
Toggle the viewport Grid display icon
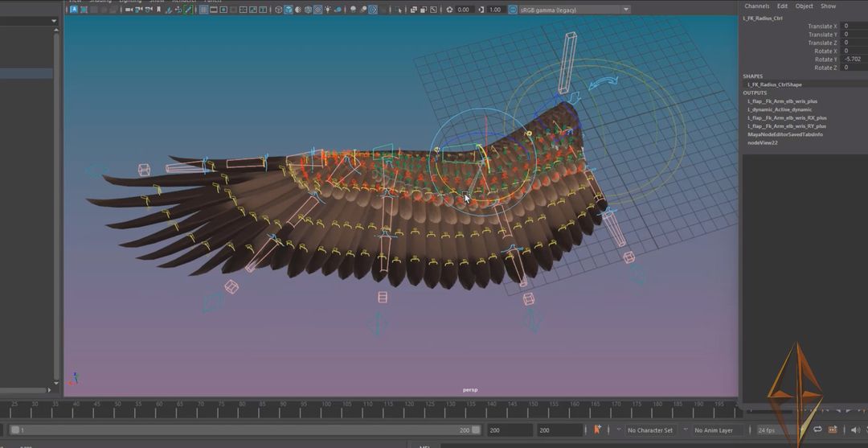[203, 10]
